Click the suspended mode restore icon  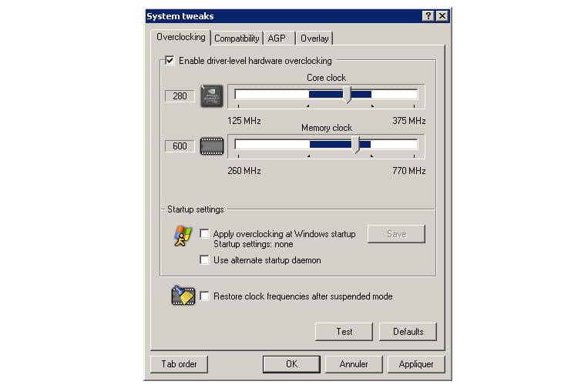coord(183,296)
